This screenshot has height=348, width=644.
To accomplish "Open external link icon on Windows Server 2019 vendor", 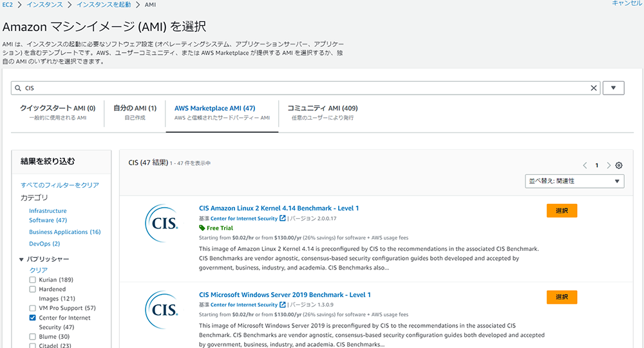I will (x=282, y=305).
